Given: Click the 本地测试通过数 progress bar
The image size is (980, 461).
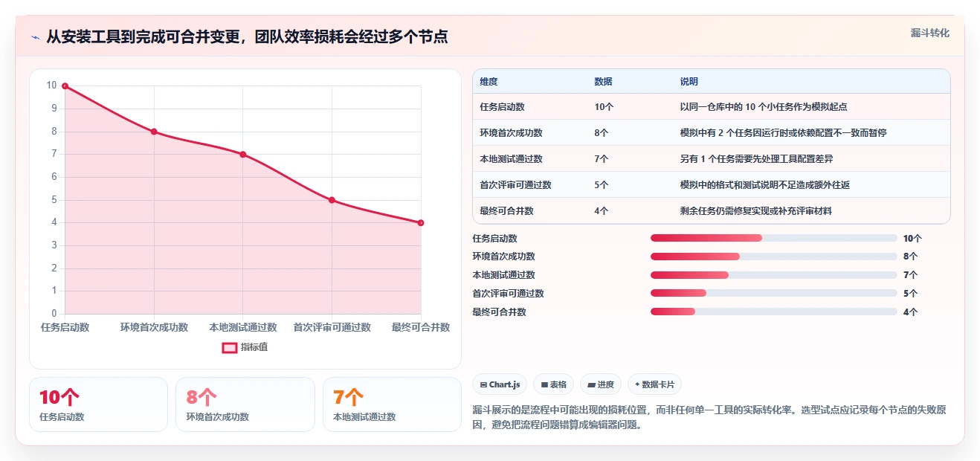Looking at the screenshot, I should (x=774, y=275).
